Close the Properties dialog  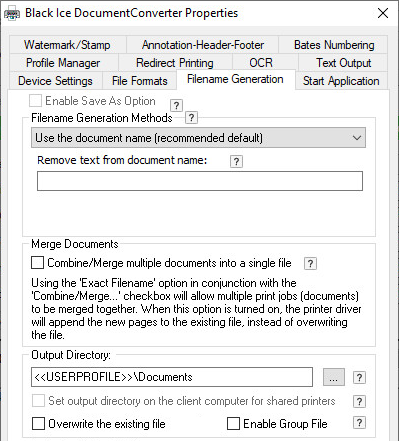coord(383,13)
